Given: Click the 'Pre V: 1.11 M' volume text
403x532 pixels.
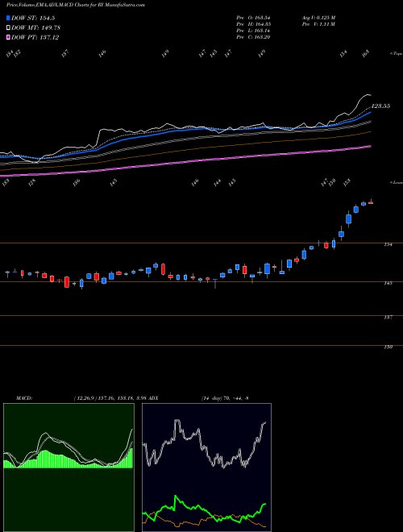Looking at the screenshot, I should pyautogui.click(x=318, y=24).
